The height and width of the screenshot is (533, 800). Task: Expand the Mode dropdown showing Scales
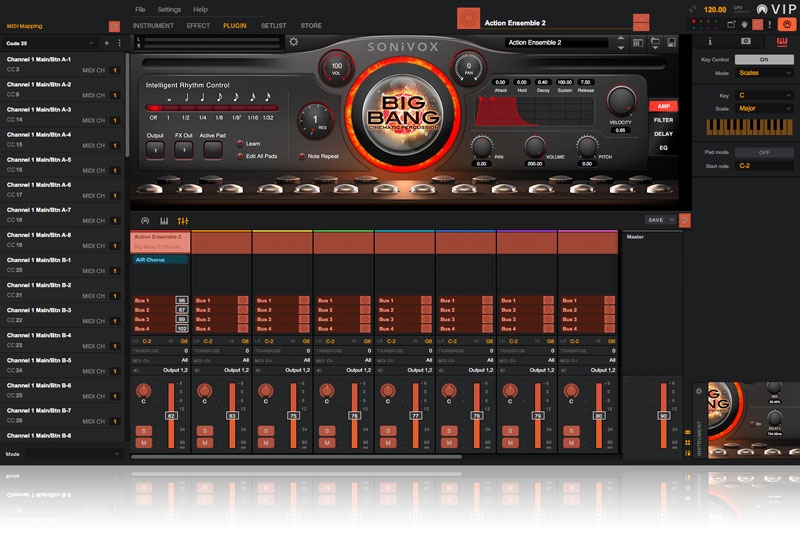coord(762,73)
